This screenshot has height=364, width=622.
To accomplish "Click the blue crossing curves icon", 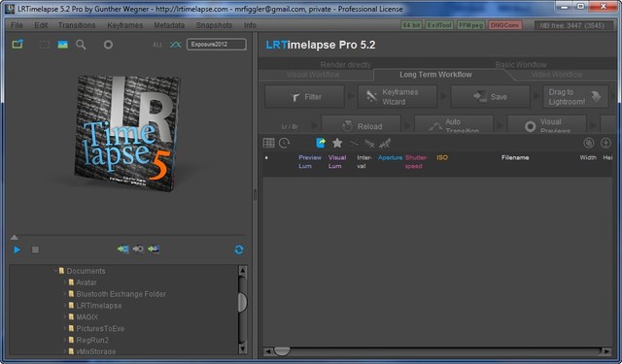I will coord(175,45).
